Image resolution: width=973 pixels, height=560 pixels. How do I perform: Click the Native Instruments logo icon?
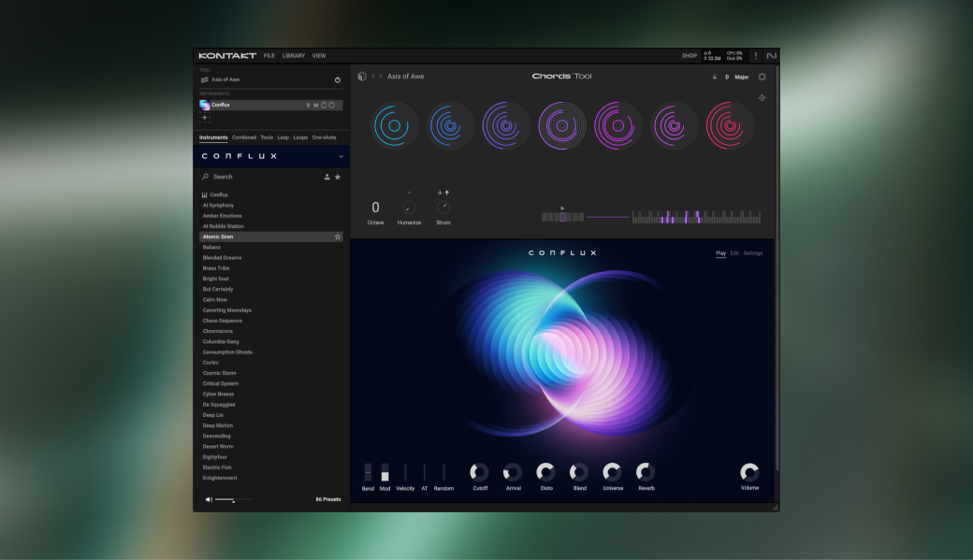(x=771, y=56)
